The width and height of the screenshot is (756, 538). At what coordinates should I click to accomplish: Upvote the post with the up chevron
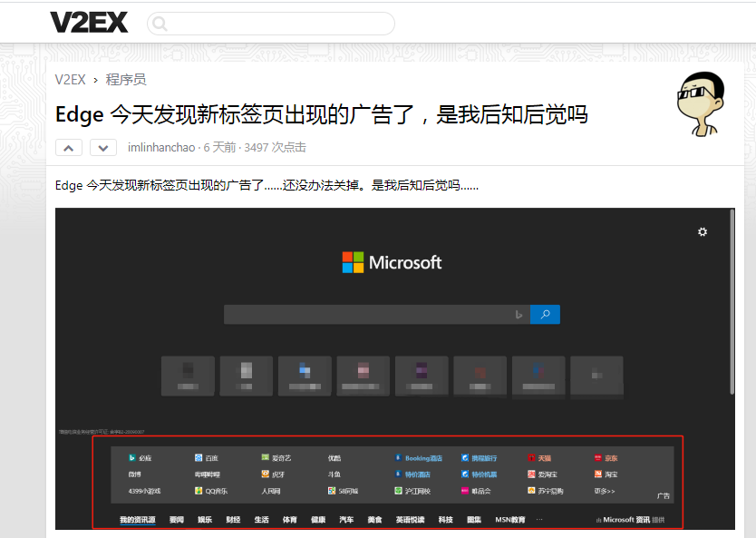[x=69, y=148]
